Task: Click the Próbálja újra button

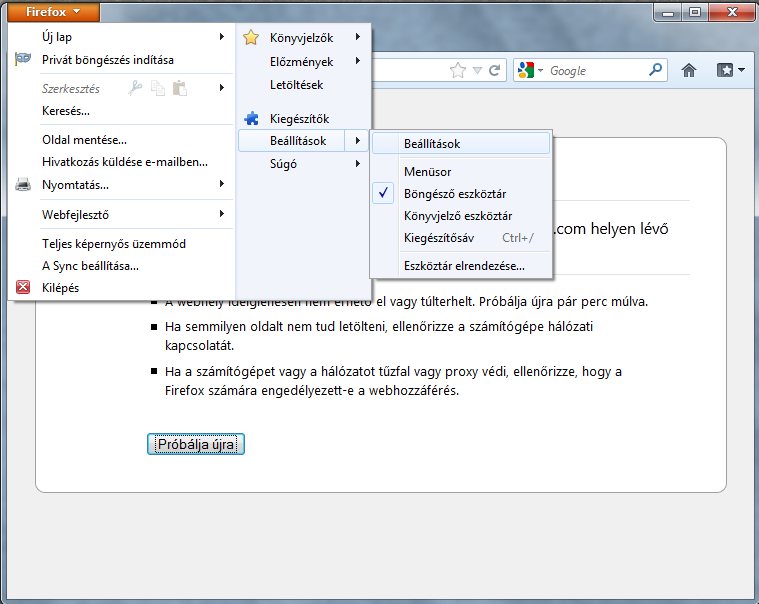Action: click(x=196, y=444)
